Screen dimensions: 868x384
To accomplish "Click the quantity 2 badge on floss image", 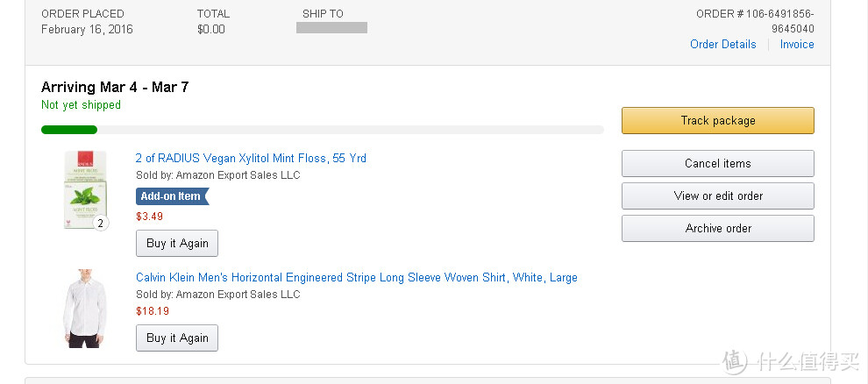I will tap(100, 223).
